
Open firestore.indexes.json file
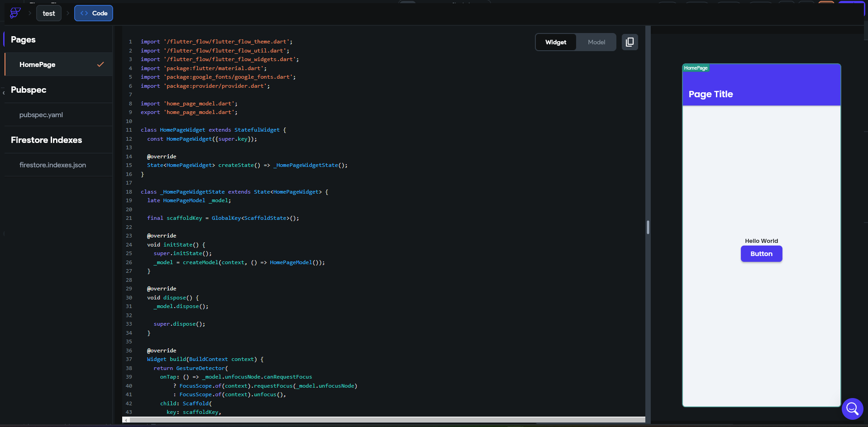[58, 165]
